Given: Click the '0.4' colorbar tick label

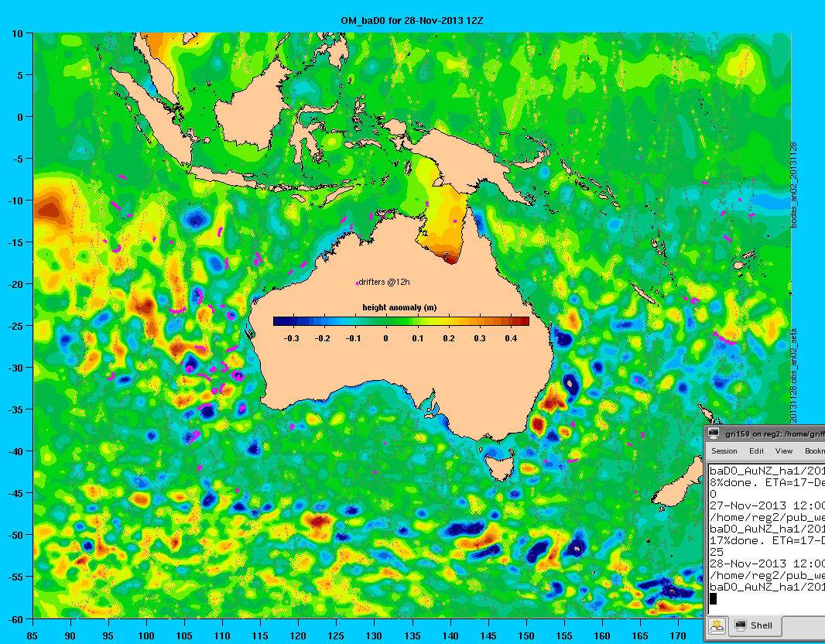Looking at the screenshot, I should pos(511,338).
